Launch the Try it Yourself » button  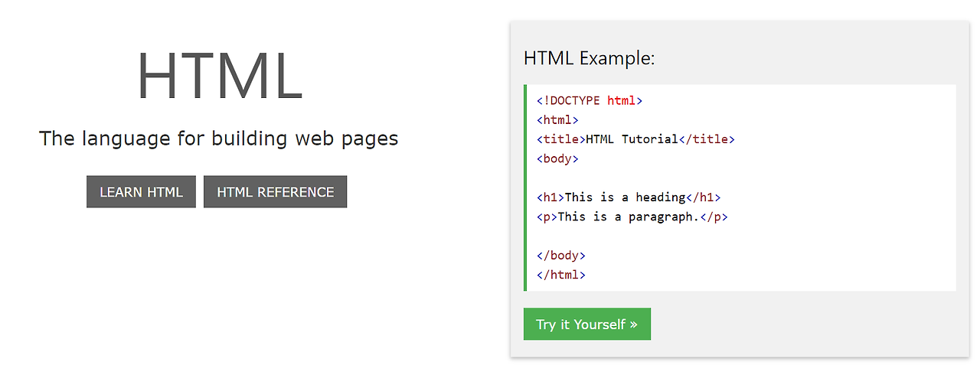coord(587,324)
